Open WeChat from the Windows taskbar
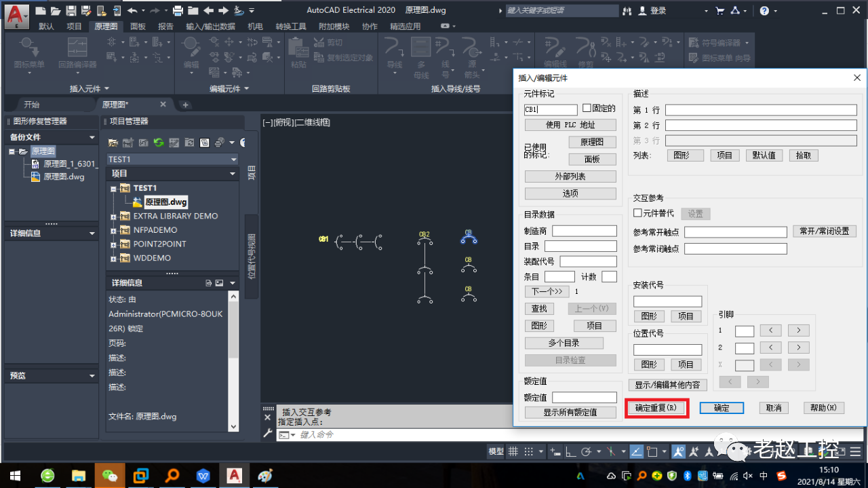Image resolution: width=868 pixels, height=488 pixels. tap(109, 475)
